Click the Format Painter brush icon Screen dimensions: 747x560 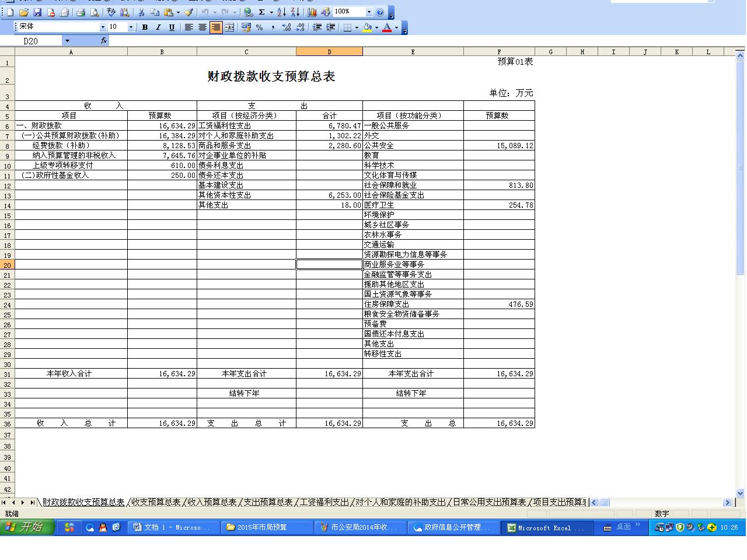[189, 12]
